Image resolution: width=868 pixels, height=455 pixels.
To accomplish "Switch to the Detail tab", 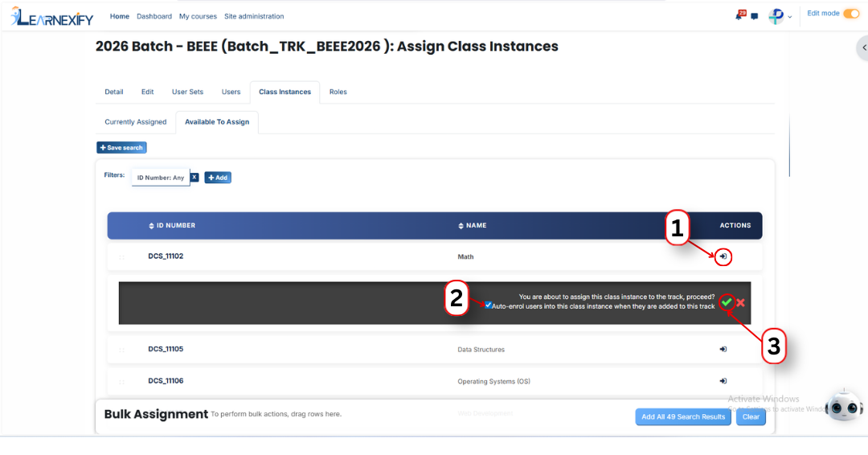I will (x=114, y=92).
